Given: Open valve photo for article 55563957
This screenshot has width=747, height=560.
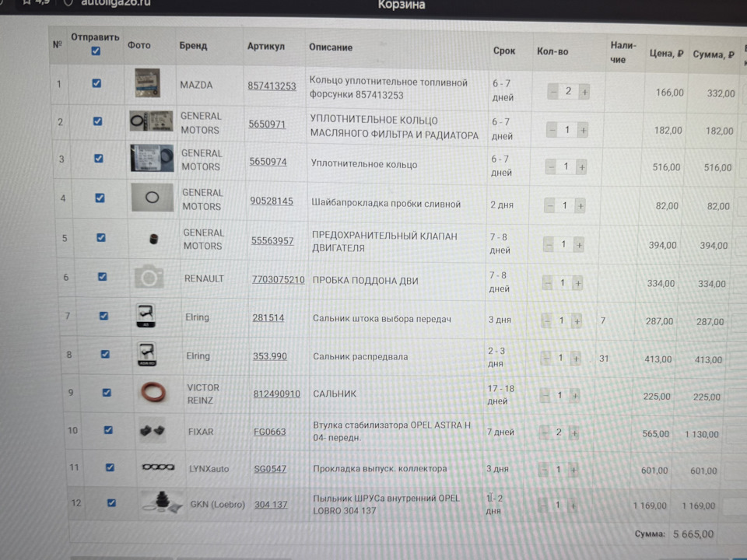Looking at the screenshot, I should pyautogui.click(x=153, y=239).
